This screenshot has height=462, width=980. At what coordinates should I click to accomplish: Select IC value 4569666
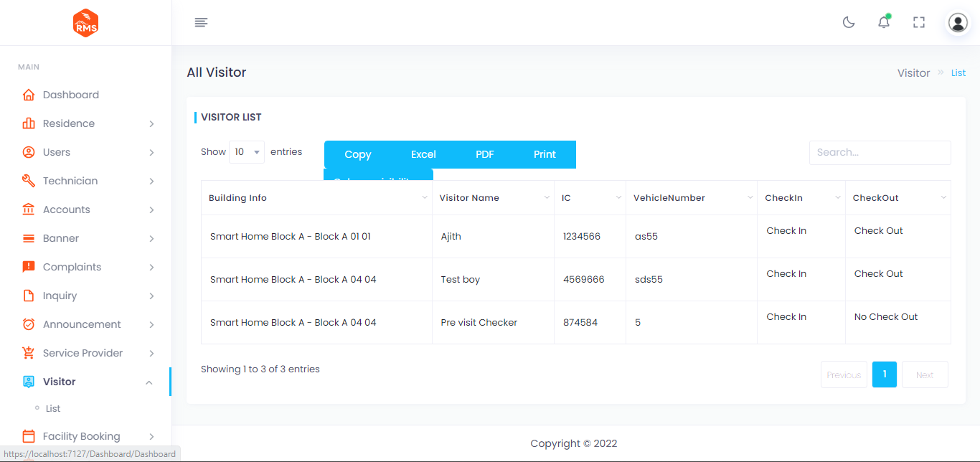click(583, 279)
